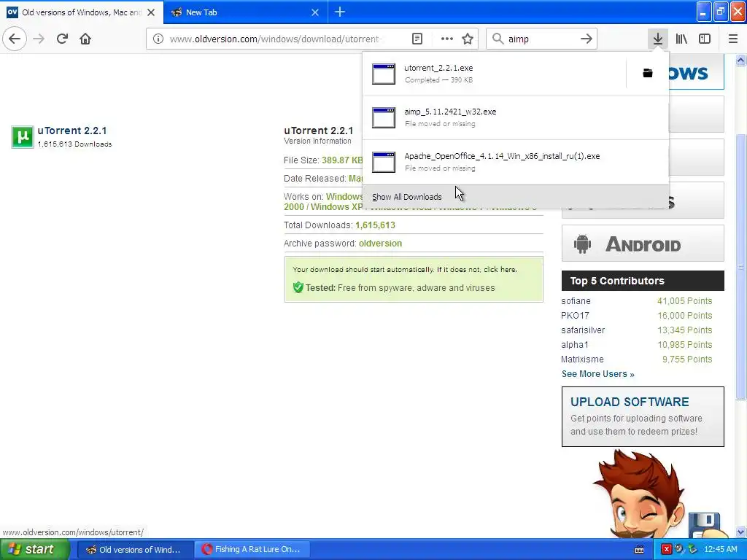The image size is (747, 560).
Task: Open the utorrent_2.2.1.exe download entry
Action: (494, 74)
